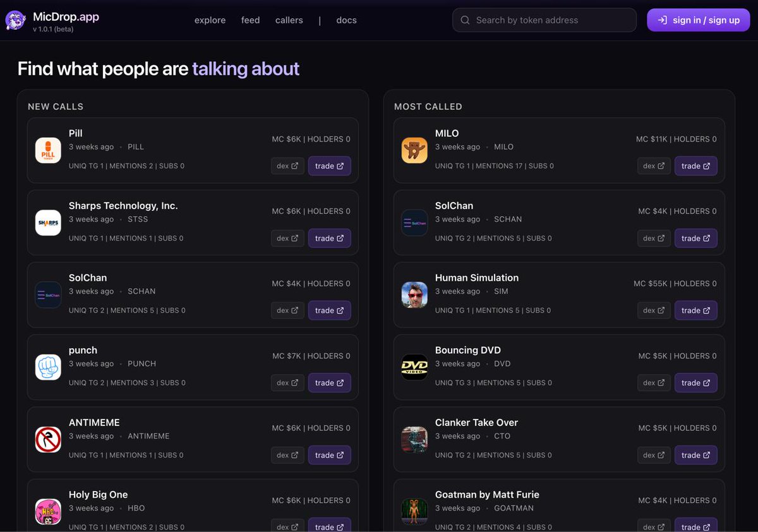Click the Goatman by Matt Furie title
758x532 pixels.
(487, 495)
